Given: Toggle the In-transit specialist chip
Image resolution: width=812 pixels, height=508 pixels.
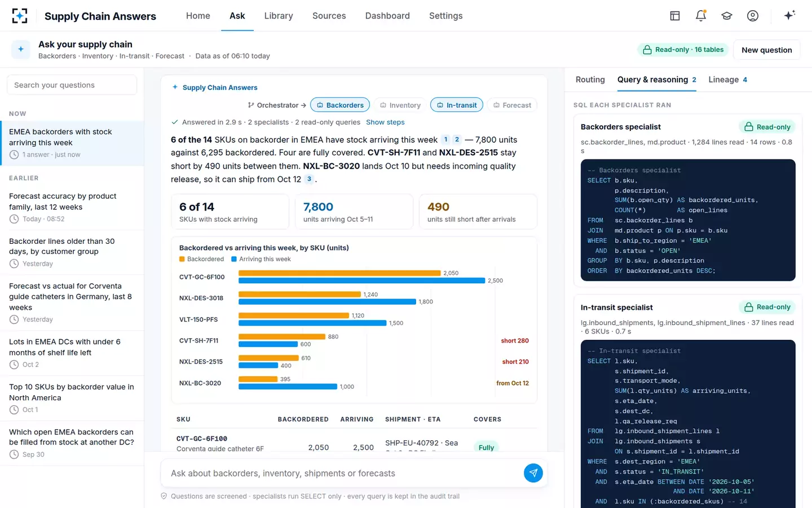Looking at the screenshot, I should (457, 105).
